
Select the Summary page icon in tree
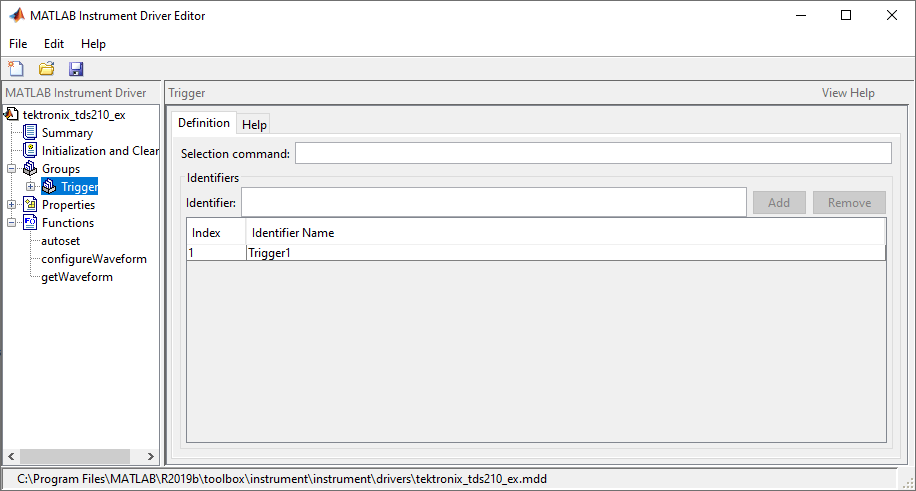tap(30, 133)
